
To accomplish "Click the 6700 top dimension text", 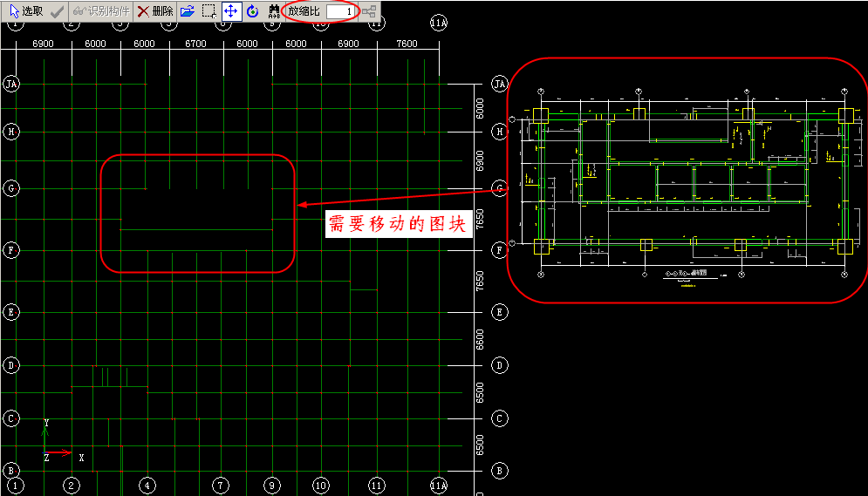I will point(196,44).
